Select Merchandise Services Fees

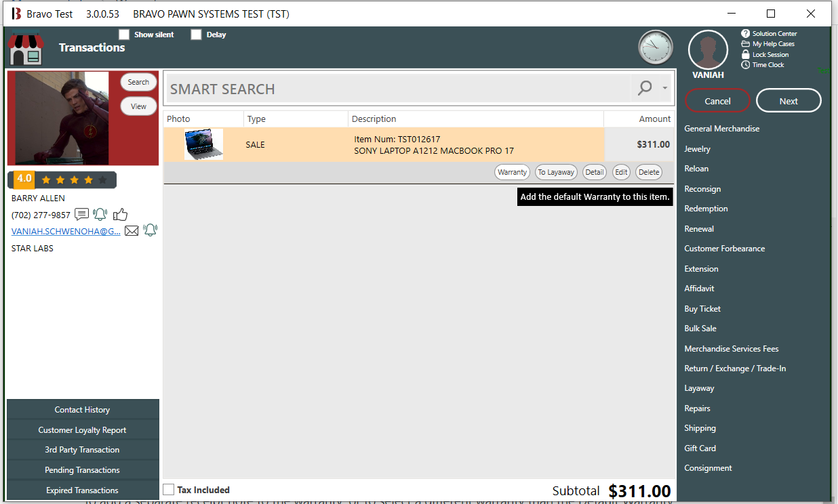[732, 349]
